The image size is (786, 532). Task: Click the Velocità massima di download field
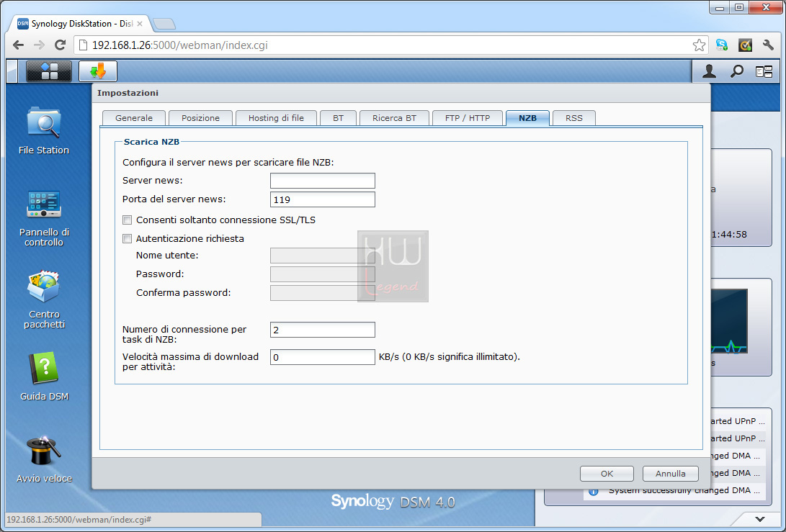click(x=322, y=357)
